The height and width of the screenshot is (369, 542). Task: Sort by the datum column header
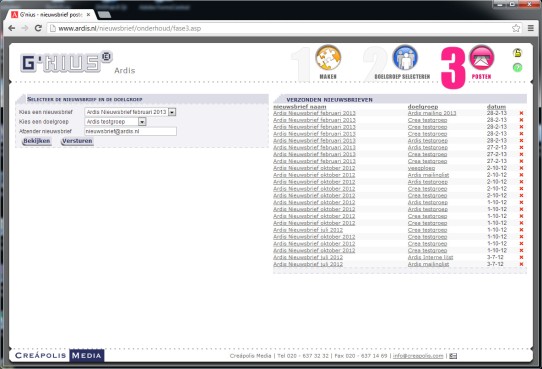496,107
